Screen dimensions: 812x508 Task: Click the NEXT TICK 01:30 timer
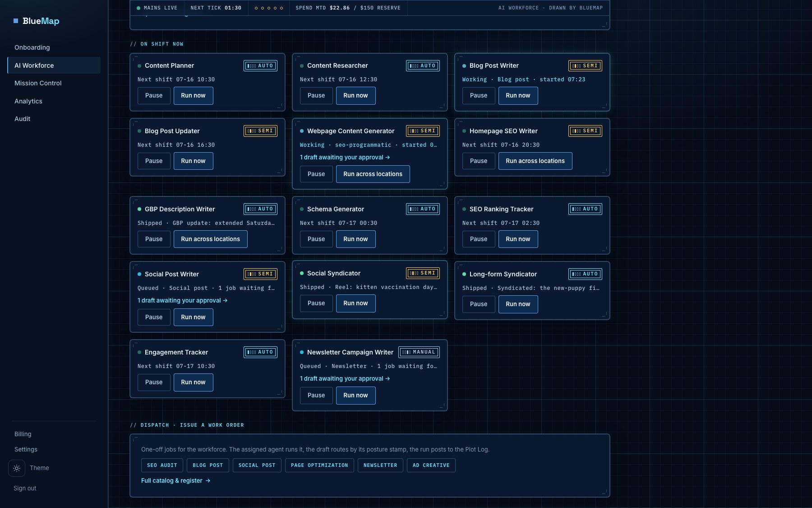point(216,8)
